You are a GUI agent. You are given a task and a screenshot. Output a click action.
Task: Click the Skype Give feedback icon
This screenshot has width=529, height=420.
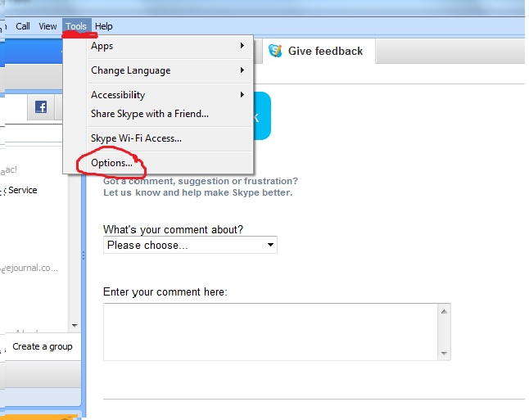275,51
